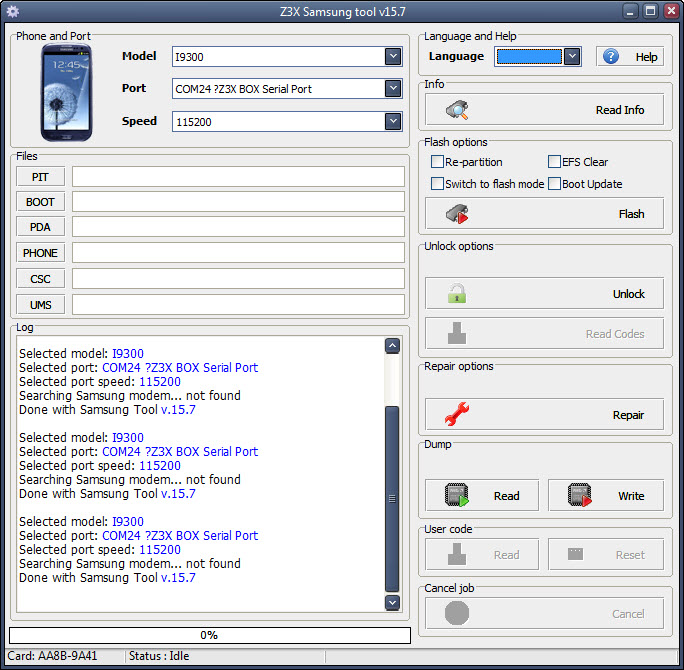Click the Card: AA8B-9A41 status text

click(52, 656)
